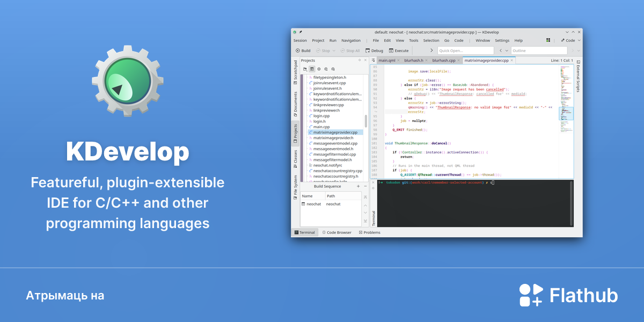Switch to the Code Browser bottom tab
Image resolution: width=644 pixels, height=322 pixels.
pyautogui.click(x=336, y=232)
